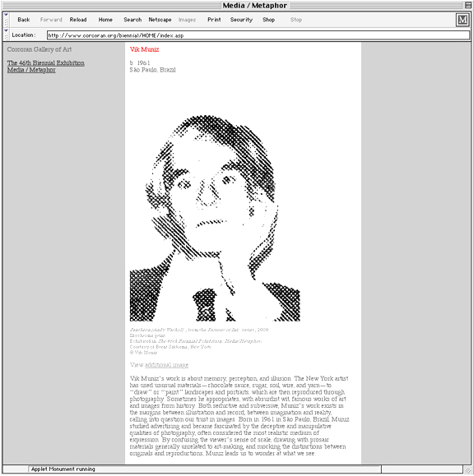The width and height of the screenshot is (474, 476).
Task: Click the Shop toolbar button
Action: pyautogui.click(x=268, y=20)
